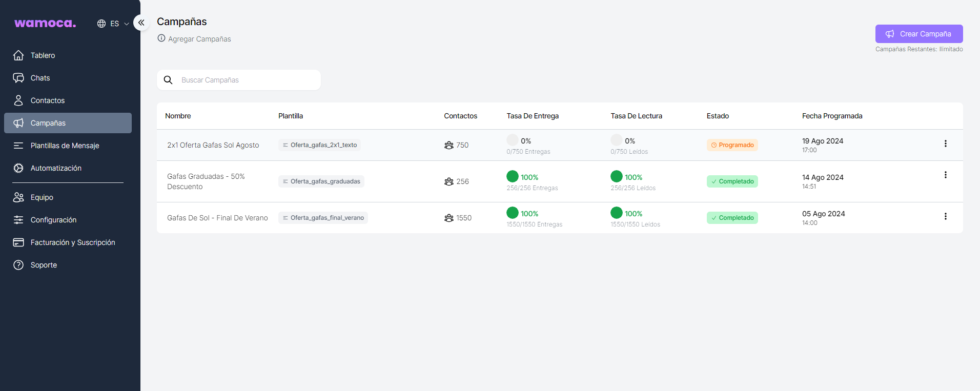Screen dimensions: 980x391
Task: Open options menu for Gafas Graduadas campaign
Action: point(945,175)
